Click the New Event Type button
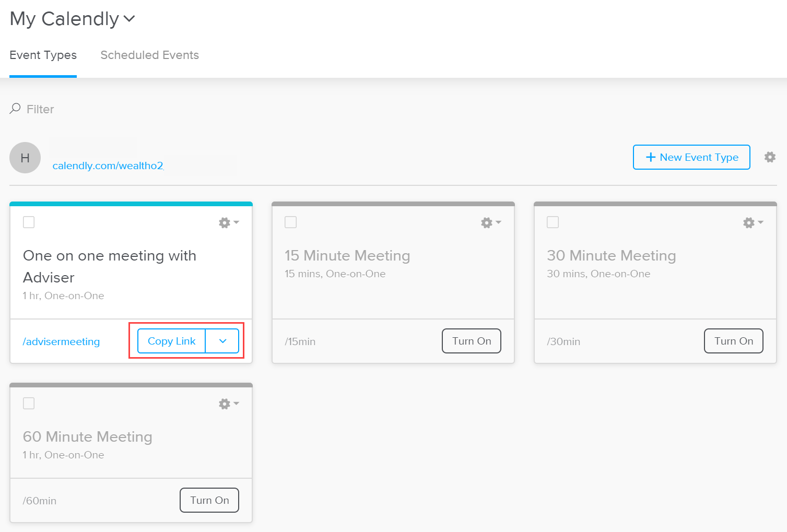787x532 pixels. click(691, 157)
